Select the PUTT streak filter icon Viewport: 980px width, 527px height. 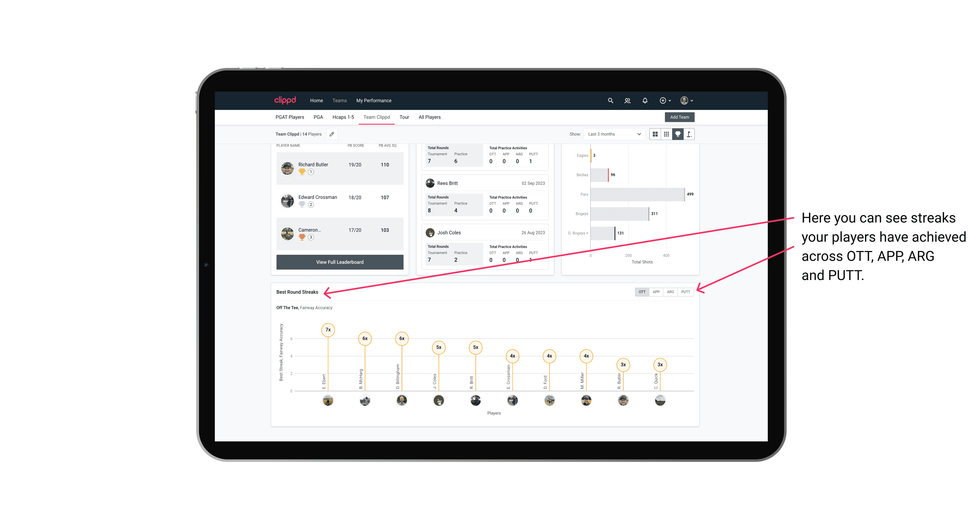point(686,291)
